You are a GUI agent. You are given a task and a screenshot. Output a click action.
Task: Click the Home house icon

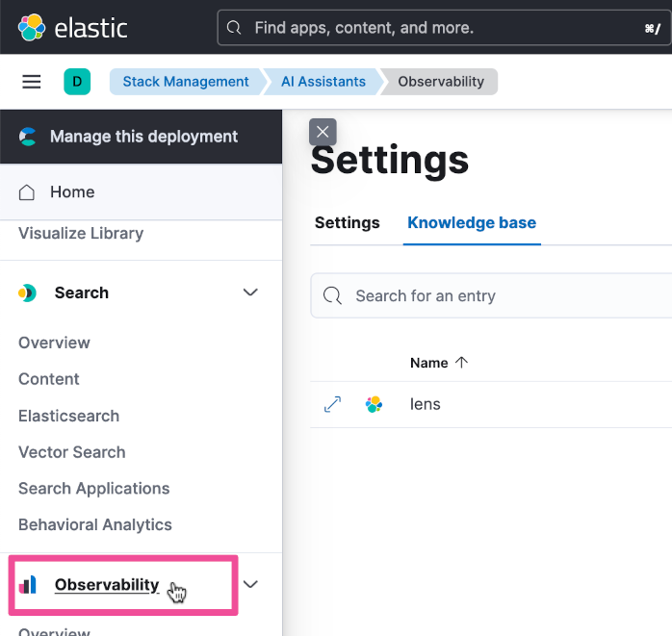point(28,191)
